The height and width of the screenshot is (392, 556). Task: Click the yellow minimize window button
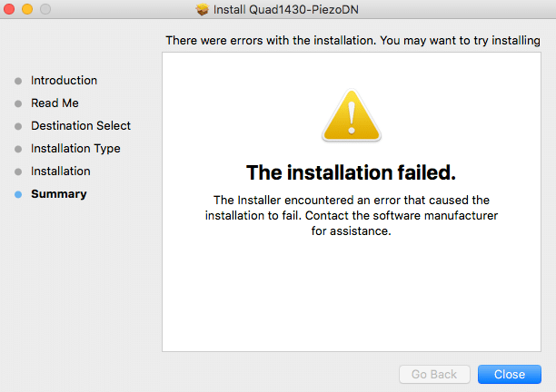[27, 9]
